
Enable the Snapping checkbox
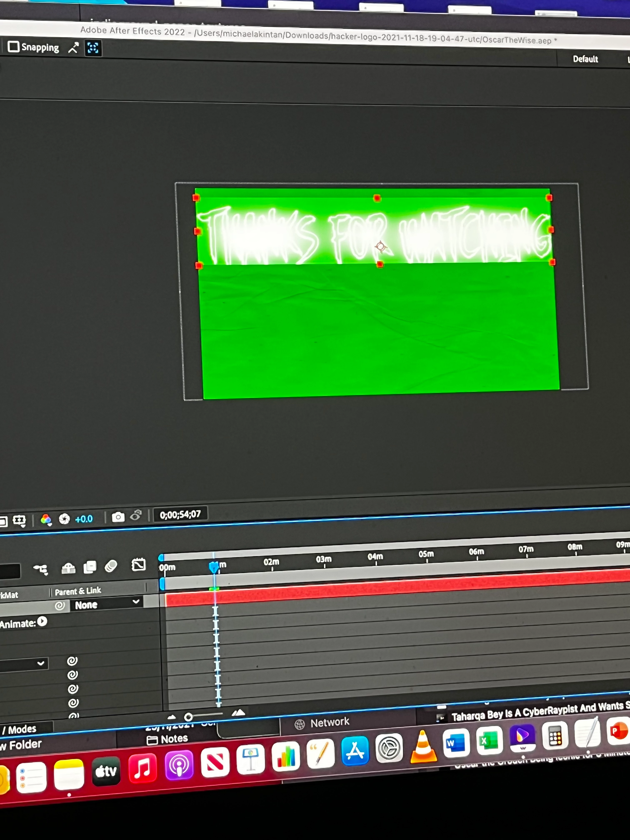click(14, 46)
